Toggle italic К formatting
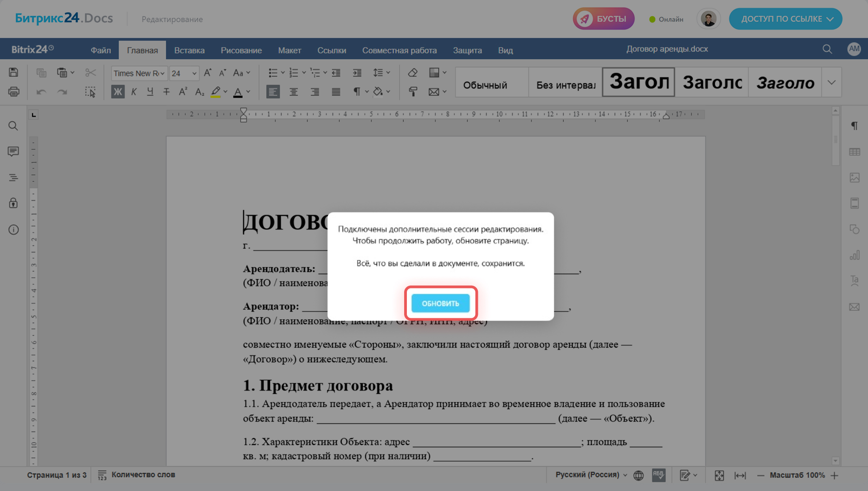 coord(134,92)
